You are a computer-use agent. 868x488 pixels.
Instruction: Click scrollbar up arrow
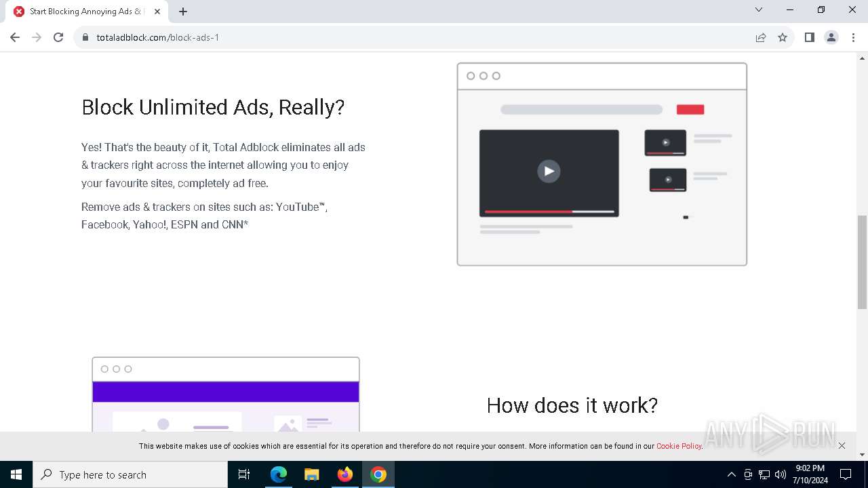(862, 58)
